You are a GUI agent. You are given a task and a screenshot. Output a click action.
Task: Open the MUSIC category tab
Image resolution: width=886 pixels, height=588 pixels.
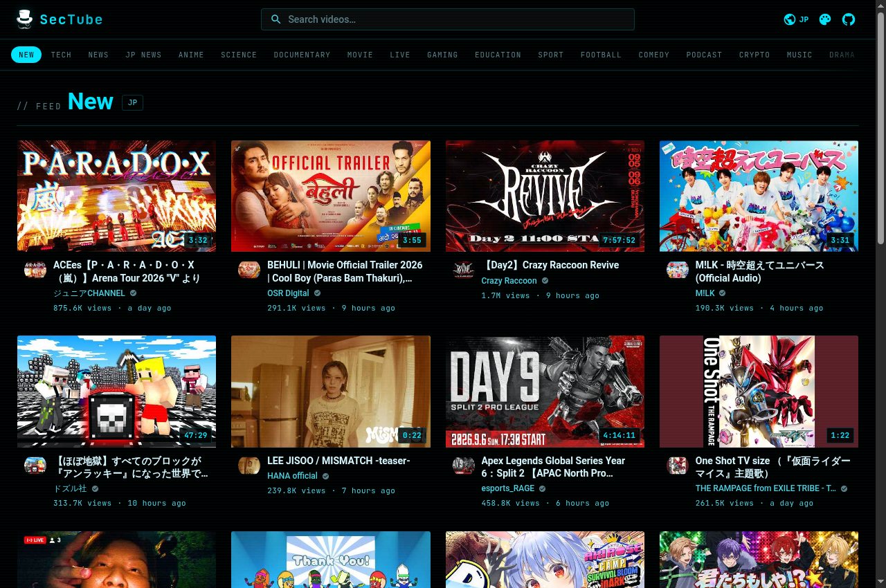pyautogui.click(x=799, y=55)
